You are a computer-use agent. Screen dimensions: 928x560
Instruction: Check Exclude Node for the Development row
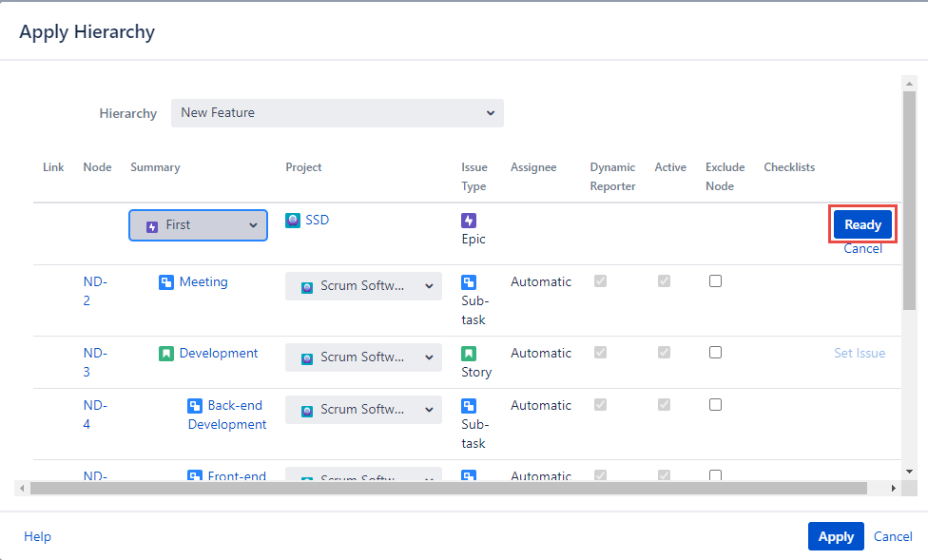click(715, 353)
